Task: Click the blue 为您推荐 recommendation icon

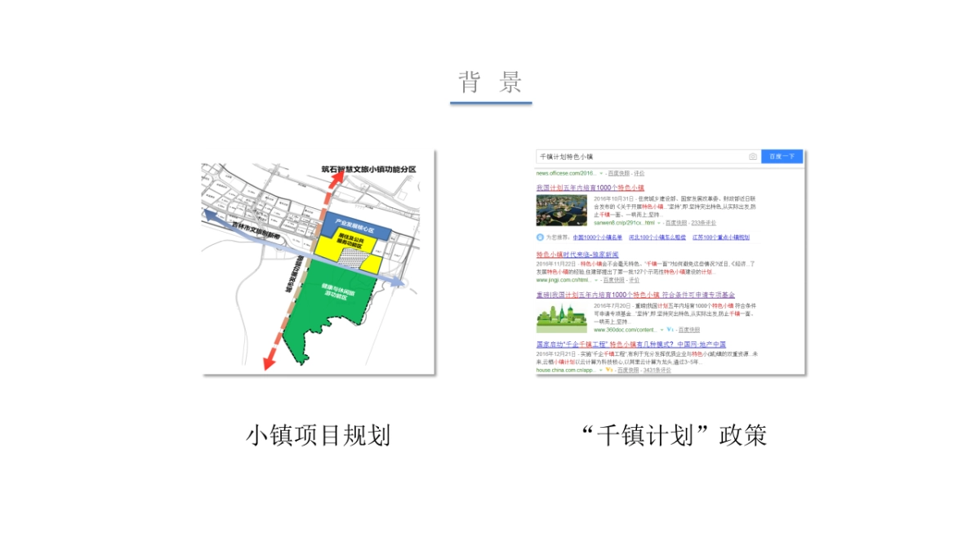Action: coord(540,237)
